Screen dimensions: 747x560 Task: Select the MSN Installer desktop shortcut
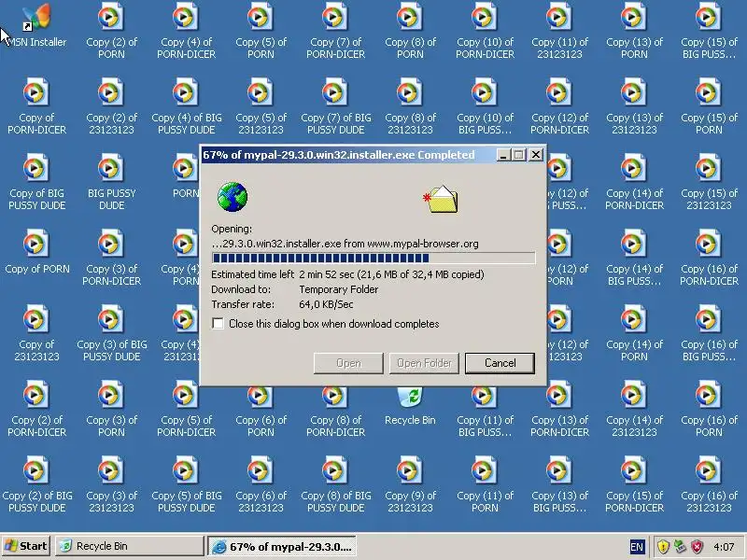point(36,25)
